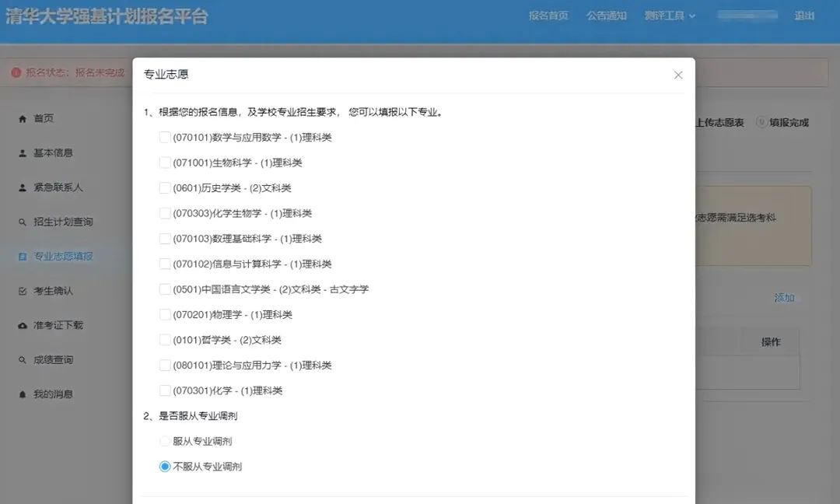Check (070101)数学与应用数学 major option
Screen dimensions: 840x504
[165, 137]
